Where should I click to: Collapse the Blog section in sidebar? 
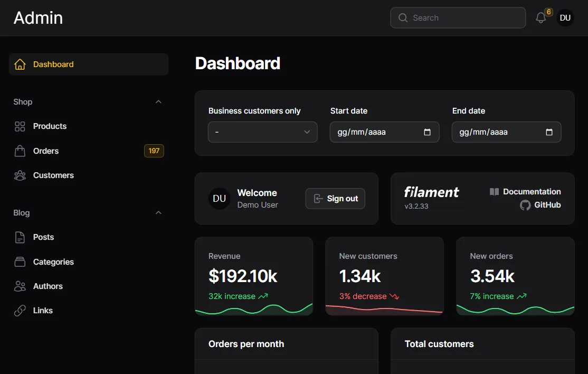(158, 212)
